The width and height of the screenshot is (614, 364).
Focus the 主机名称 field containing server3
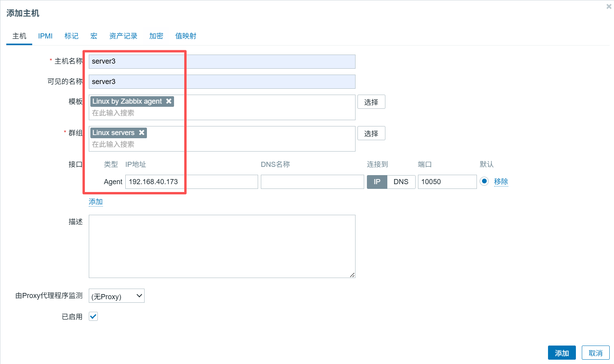(222, 62)
